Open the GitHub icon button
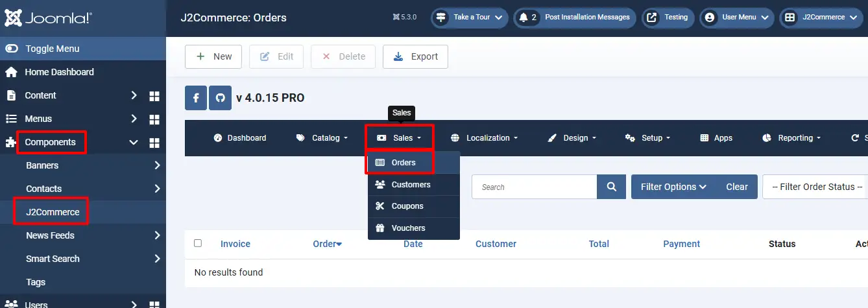Viewport: 868px width, 308px height. (x=220, y=98)
